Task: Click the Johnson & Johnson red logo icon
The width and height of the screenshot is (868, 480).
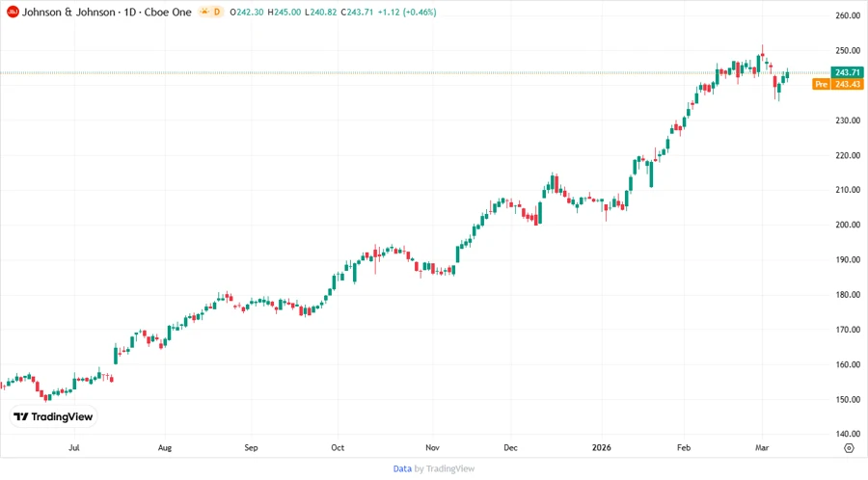Action: [x=13, y=13]
